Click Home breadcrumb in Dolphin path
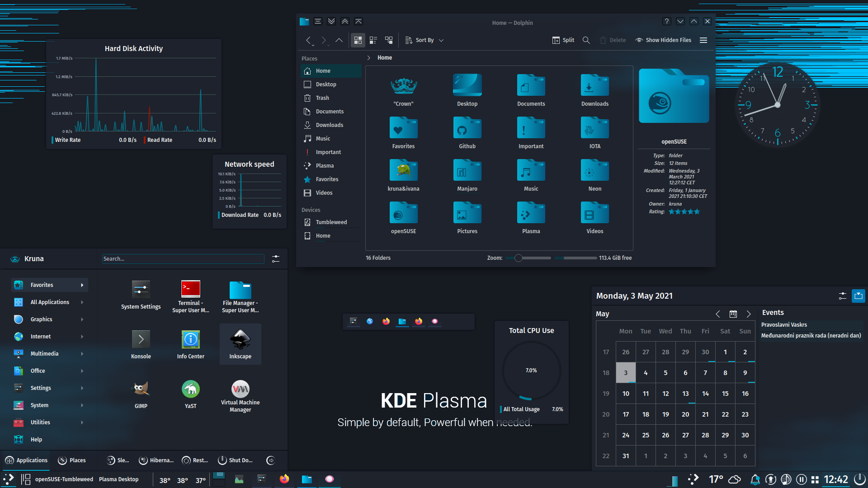 tap(385, 58)
